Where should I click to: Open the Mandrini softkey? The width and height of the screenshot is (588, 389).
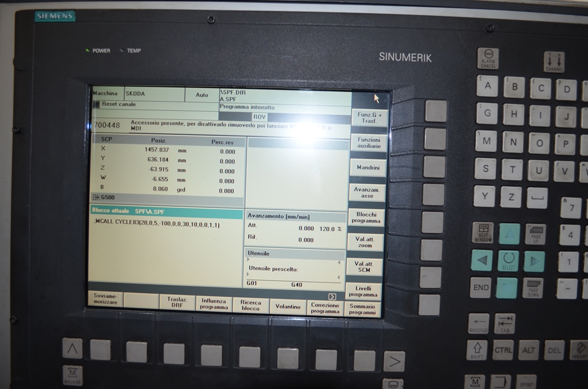pos(368,168)
